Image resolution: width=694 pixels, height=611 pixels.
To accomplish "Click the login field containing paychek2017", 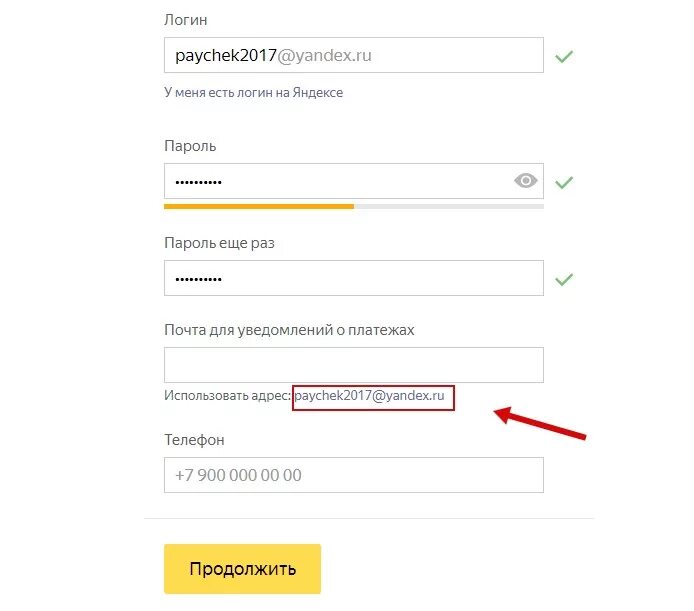I will pos(354,55).
